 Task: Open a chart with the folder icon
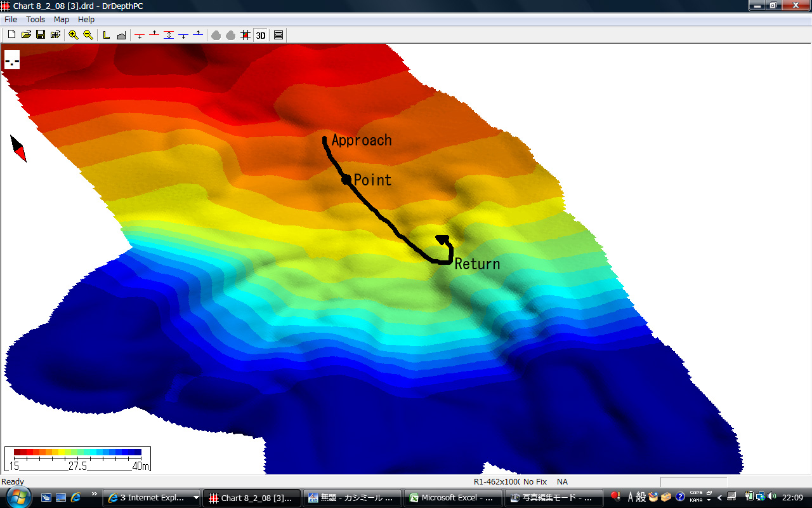point(26,35)
